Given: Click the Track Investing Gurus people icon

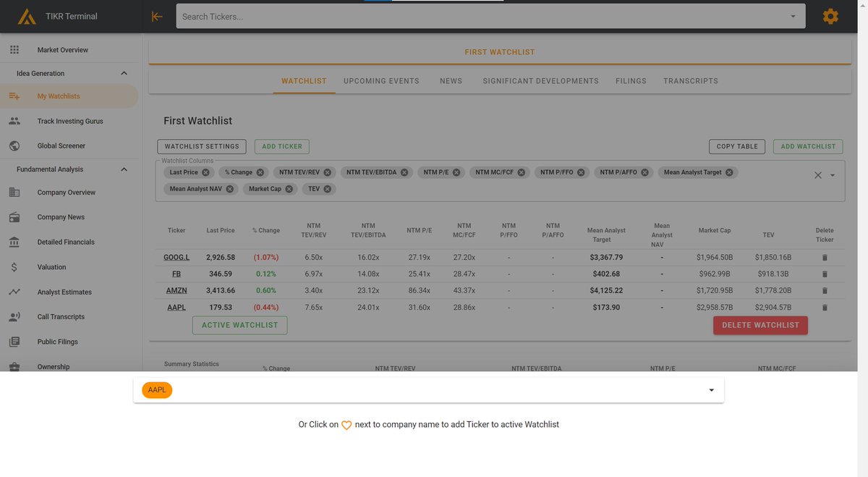Looking at the screenshot, I should point(14,121).
